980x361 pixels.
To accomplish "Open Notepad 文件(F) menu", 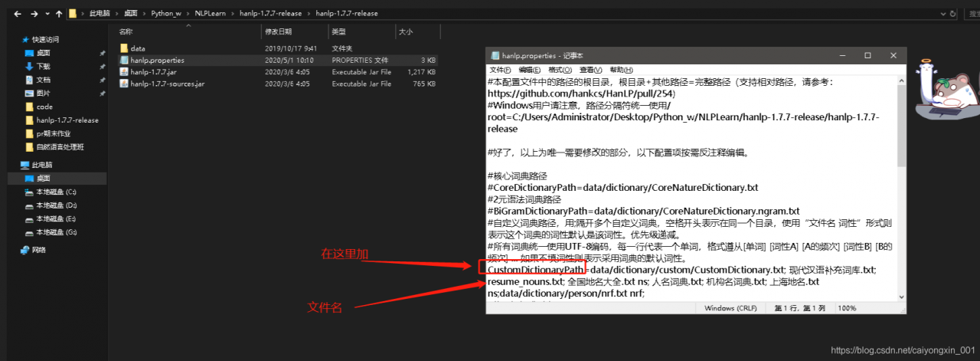I will pos(500,70).
